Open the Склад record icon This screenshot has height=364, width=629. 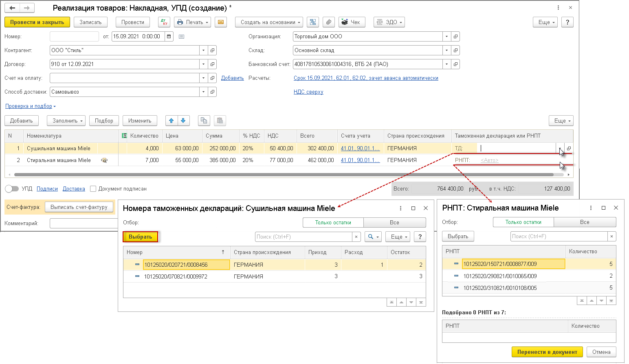point(455,50)
